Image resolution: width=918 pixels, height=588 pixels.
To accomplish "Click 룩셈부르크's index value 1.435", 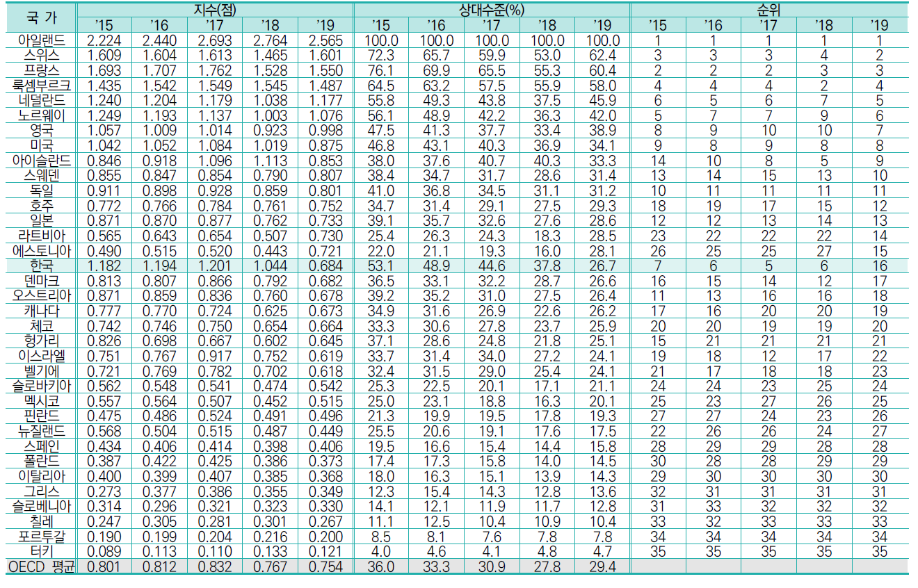I will [x=104, y=85].
